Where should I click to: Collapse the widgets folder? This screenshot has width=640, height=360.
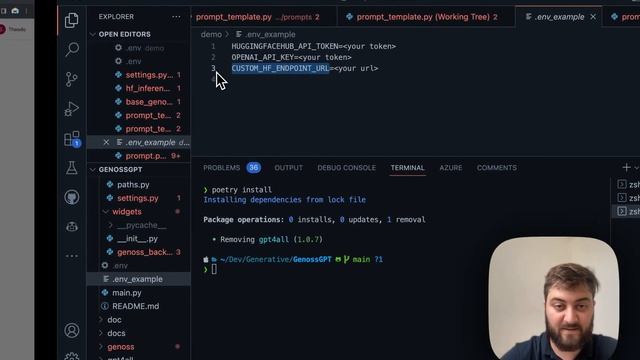[x=106, y=211]
